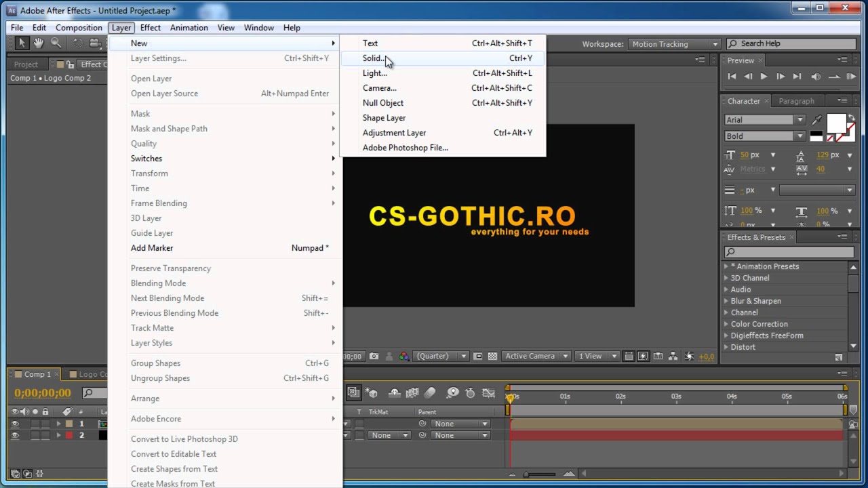Choose Solid... from the New submenu

point(443,58)
